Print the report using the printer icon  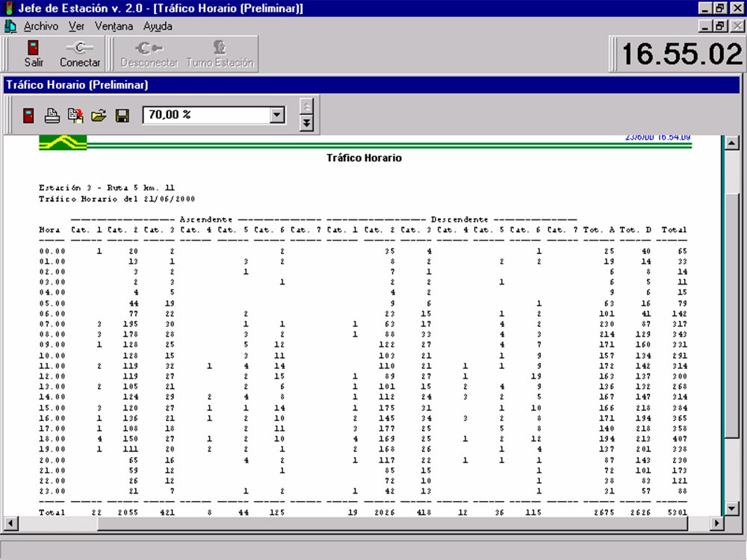coord(52,115)
